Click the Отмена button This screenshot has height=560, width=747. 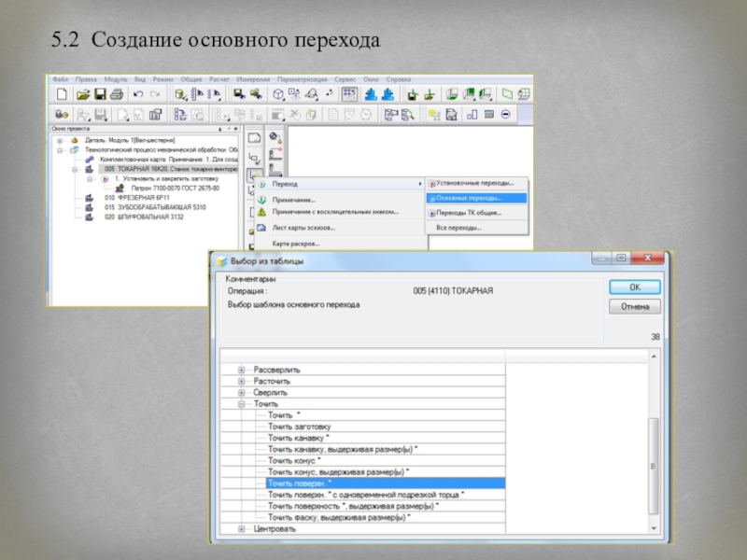(635, 307)
